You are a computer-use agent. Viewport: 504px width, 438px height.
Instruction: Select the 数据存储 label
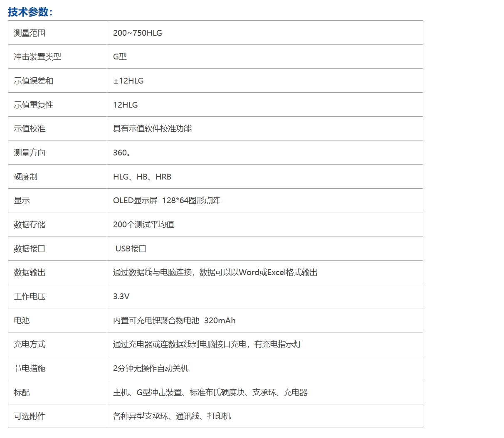30,225
